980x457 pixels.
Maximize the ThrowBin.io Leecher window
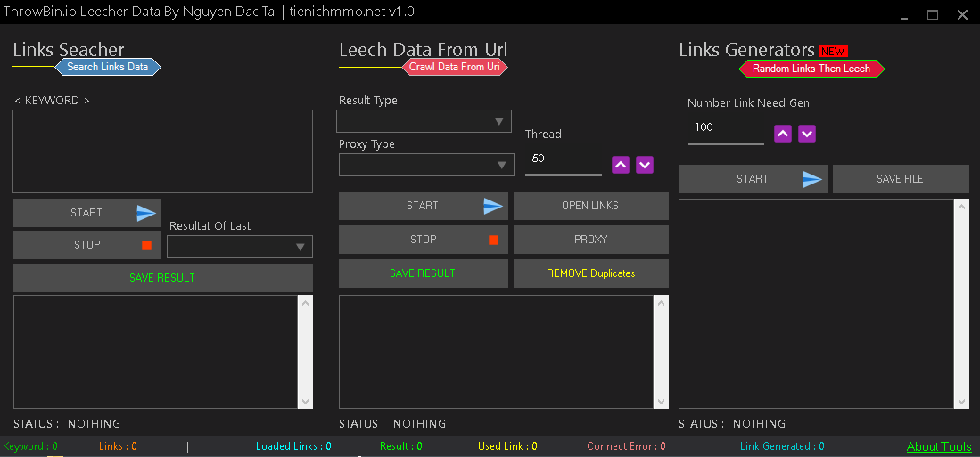933,14
